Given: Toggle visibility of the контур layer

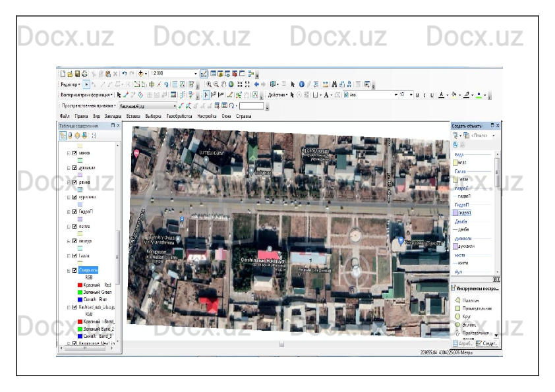Looking at the screenshot, I should (x=74, y=240).
